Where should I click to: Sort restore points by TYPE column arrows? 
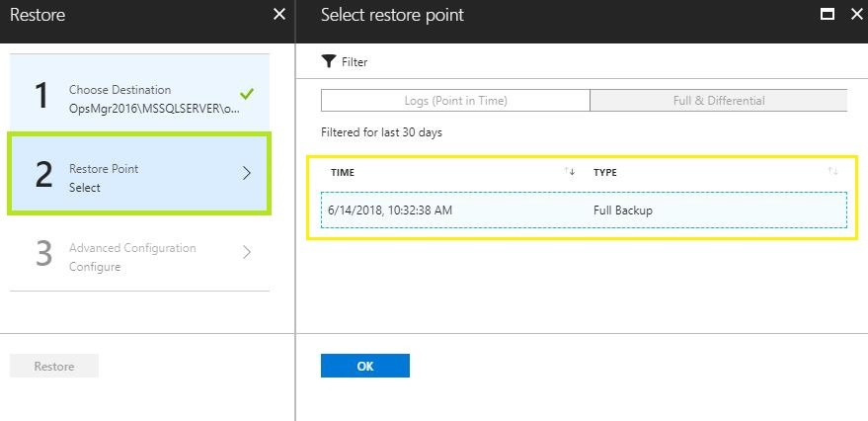click(x=832, y=172)
